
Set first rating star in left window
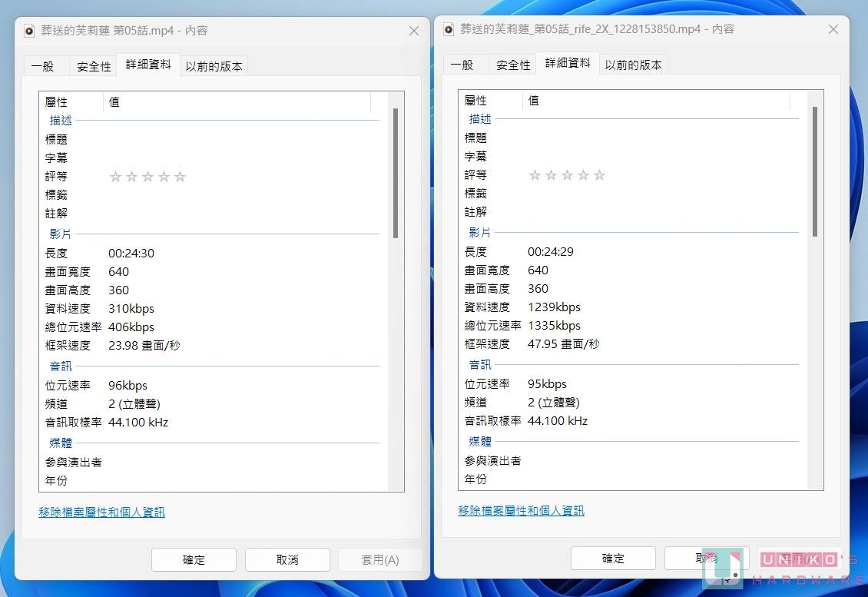(x=115, y=177)
